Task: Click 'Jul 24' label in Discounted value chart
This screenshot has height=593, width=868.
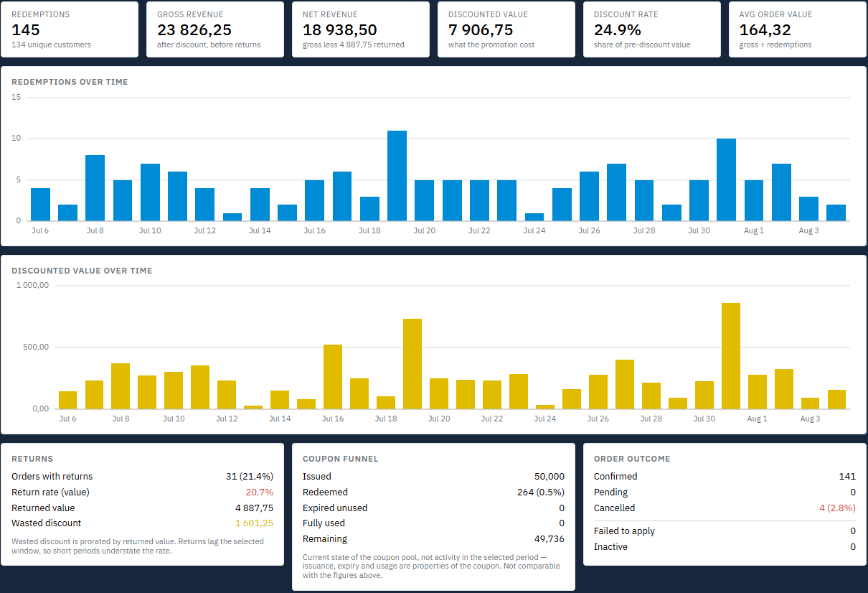Action: [544, 419]
